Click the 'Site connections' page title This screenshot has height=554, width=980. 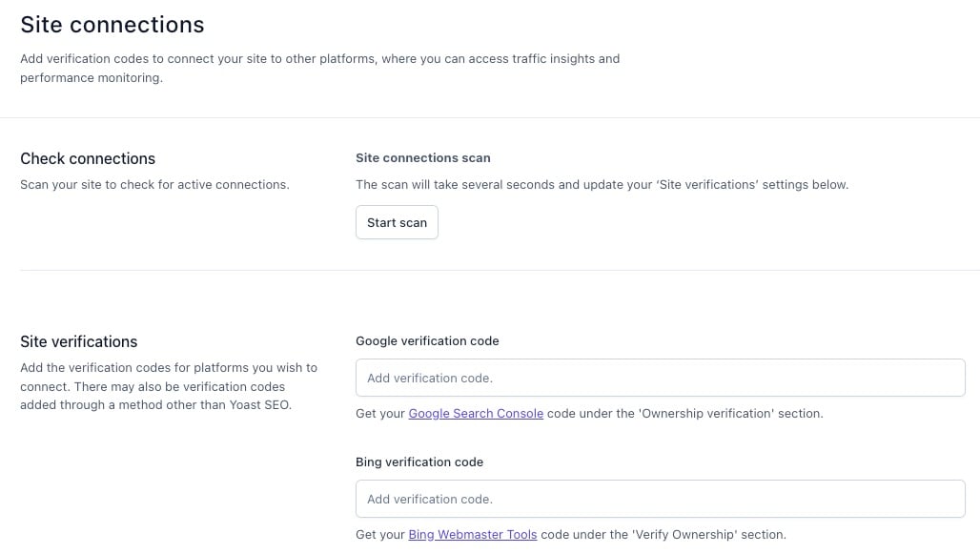point(112,24)
